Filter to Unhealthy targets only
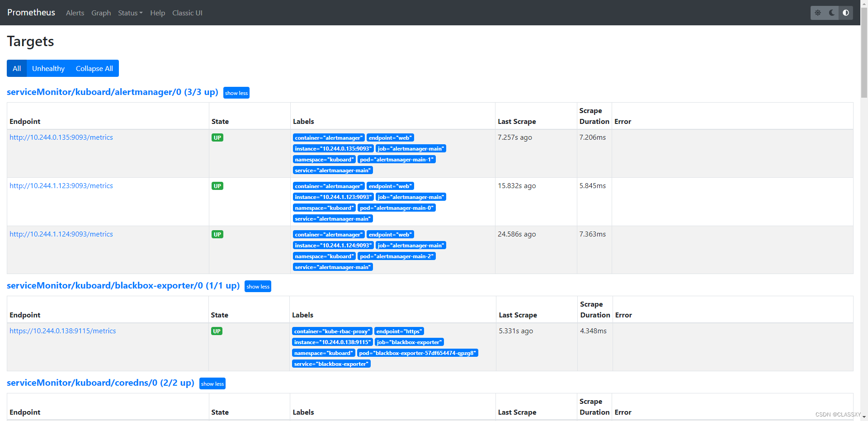 (48, 68)
